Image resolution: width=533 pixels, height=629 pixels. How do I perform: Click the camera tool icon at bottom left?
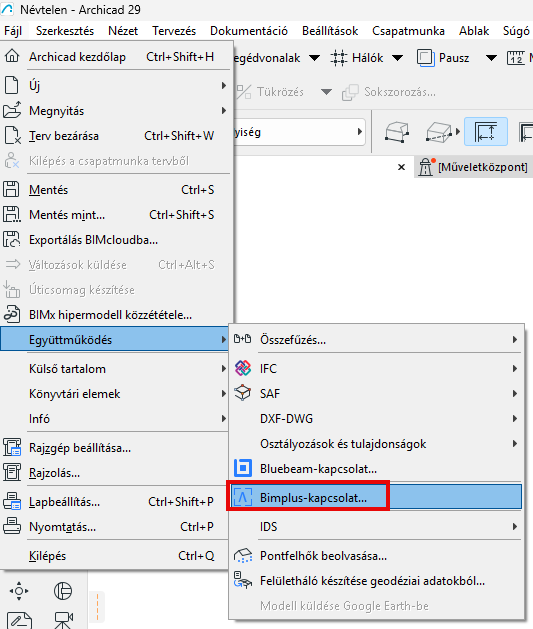tap(63, 619)
